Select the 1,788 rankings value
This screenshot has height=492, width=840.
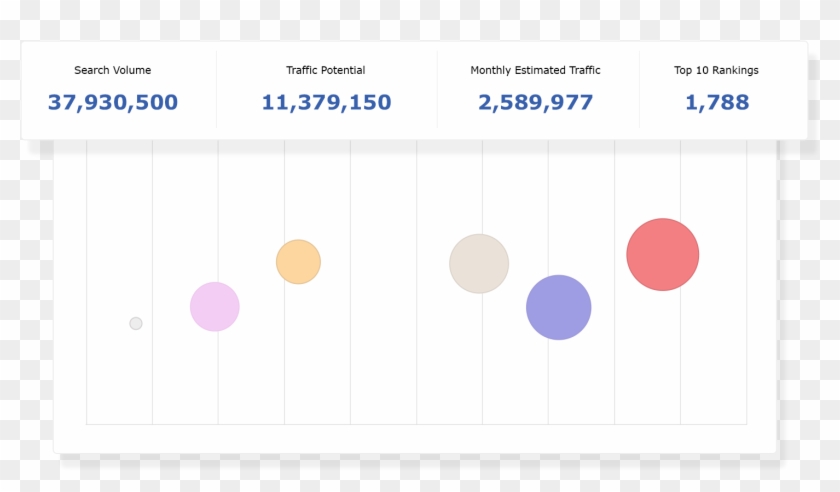[716, 102]
